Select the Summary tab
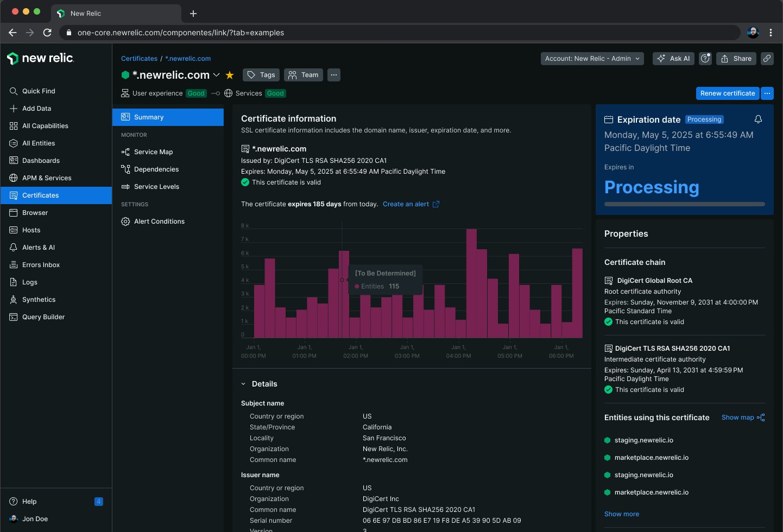 coord(168,117)
